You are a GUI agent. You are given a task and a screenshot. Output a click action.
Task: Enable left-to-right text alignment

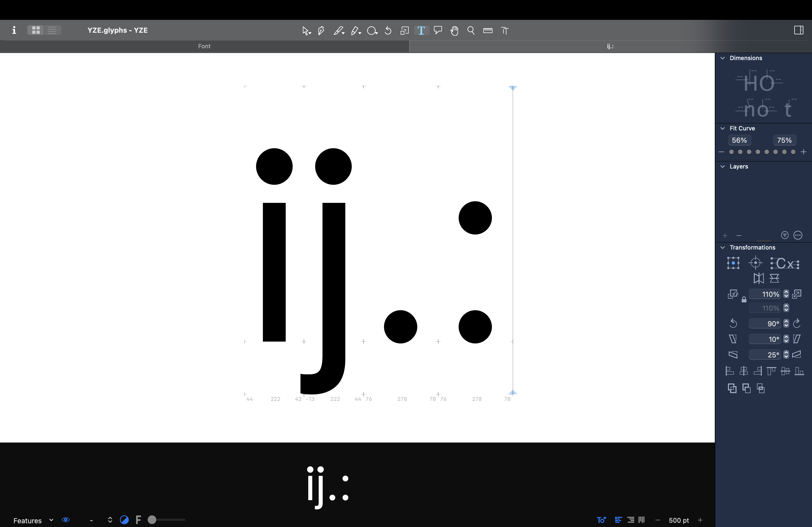[x=618, y=520]
